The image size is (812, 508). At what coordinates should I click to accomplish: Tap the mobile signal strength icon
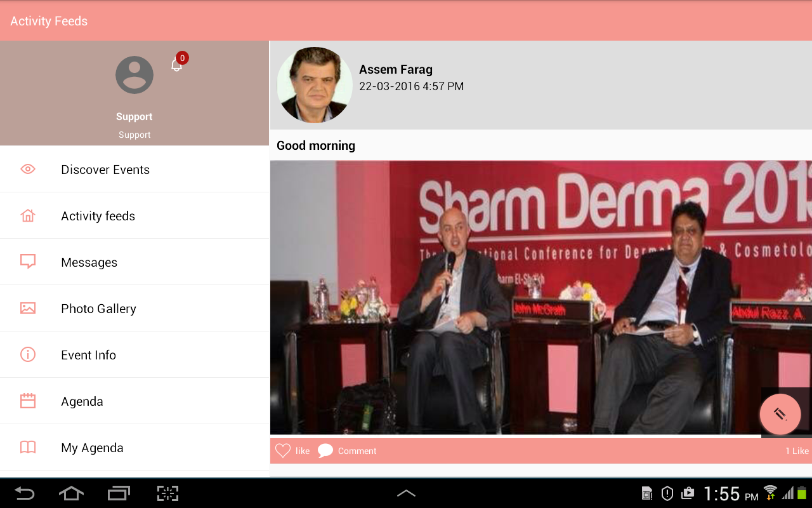coord(787,493)
